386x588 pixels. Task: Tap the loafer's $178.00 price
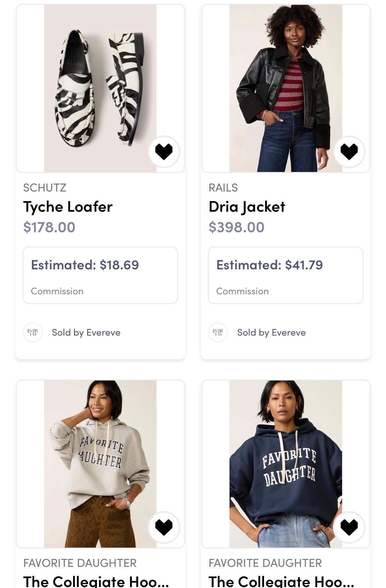(x=49, y=227)
